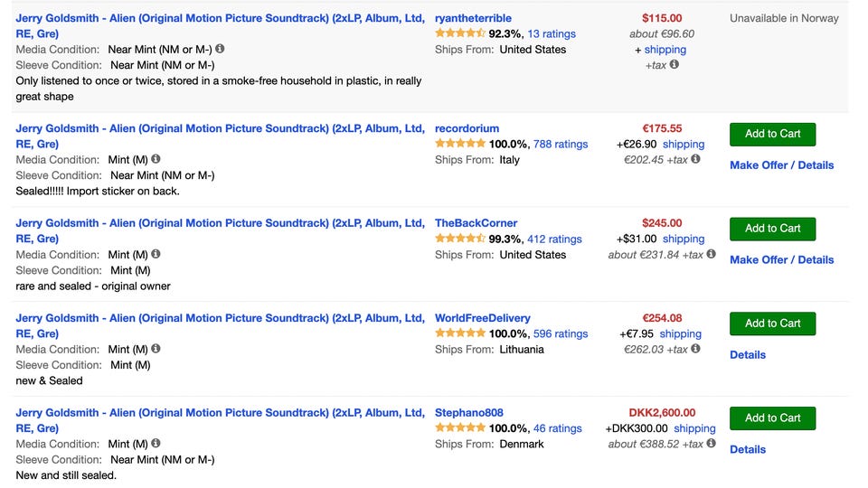Click info icon beside Stephano808's Media Condition

pyautogui.click(x=156, y=444)
